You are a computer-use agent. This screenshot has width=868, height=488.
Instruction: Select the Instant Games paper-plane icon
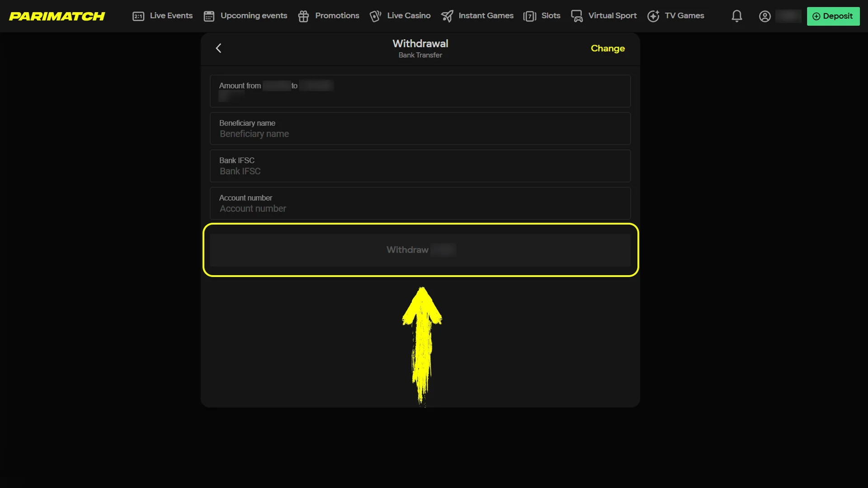click(447, 16)
